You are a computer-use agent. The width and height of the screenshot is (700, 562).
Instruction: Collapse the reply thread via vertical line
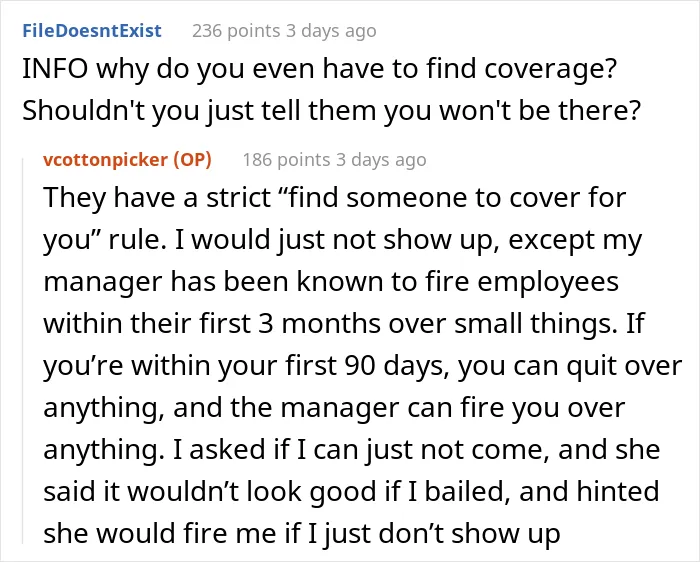(23, 351)
